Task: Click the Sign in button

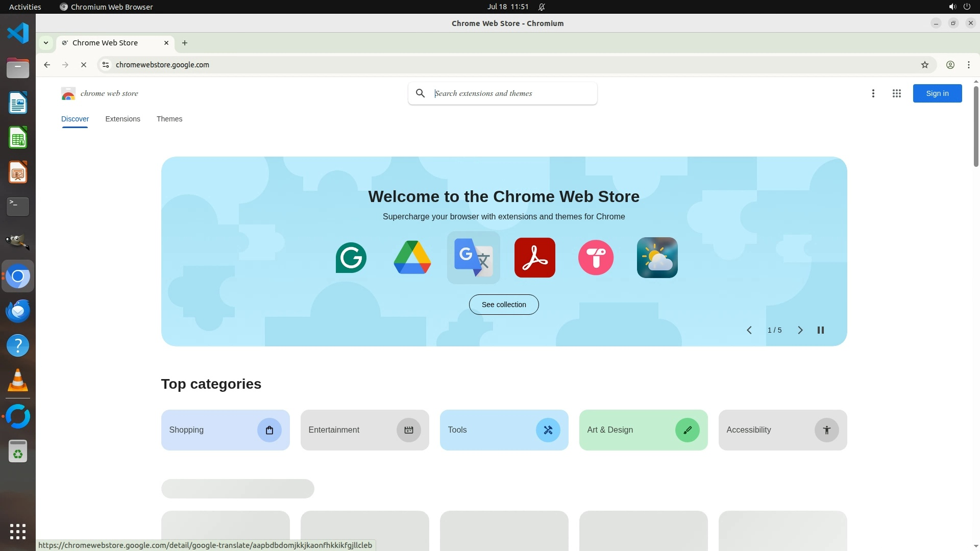Action: coord(937,93)
